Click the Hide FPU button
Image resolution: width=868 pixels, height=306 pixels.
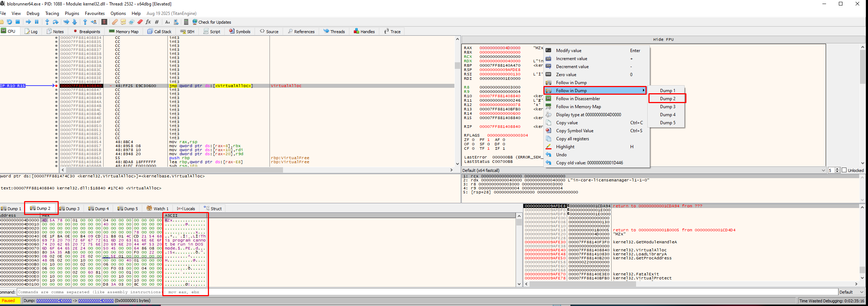pyautogui.click(x=663, y=39)
